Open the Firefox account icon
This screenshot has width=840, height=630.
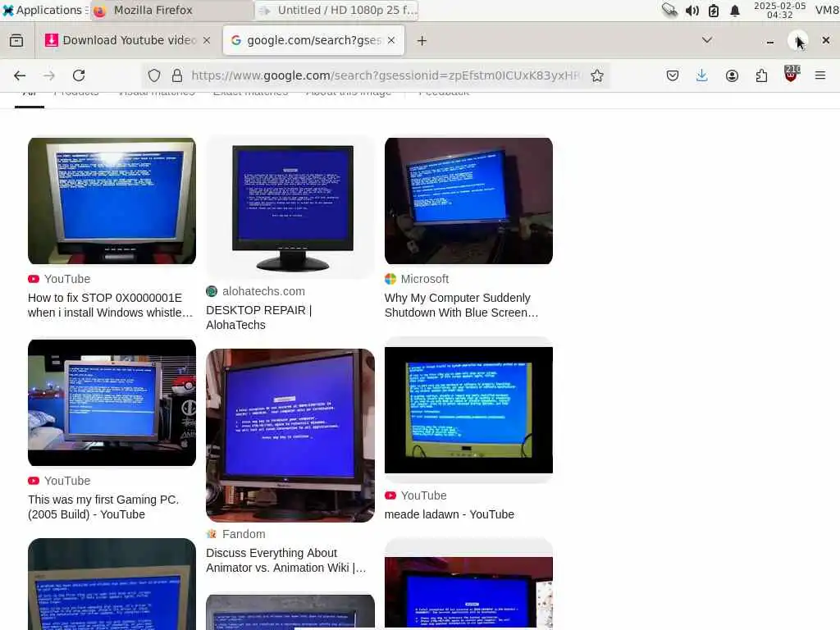(732, 75)
